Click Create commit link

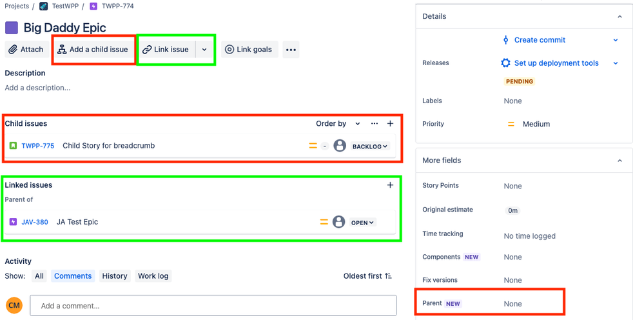(540, 40)
